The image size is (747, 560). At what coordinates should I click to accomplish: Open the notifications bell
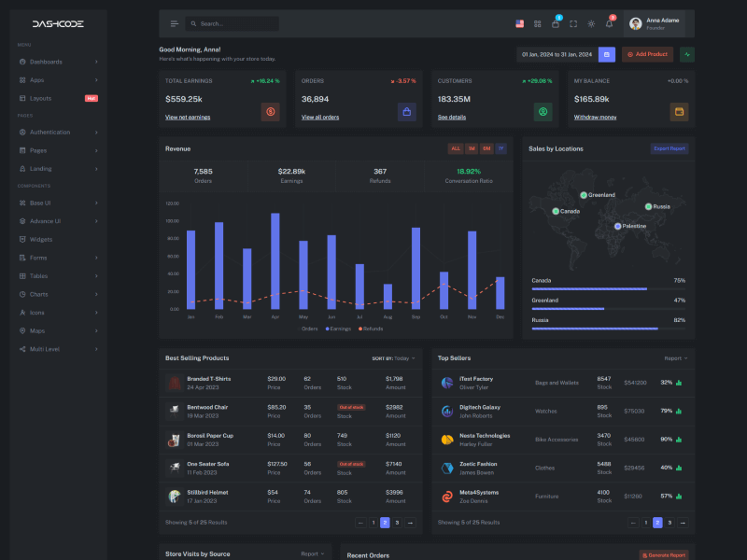tap(609, 23)
